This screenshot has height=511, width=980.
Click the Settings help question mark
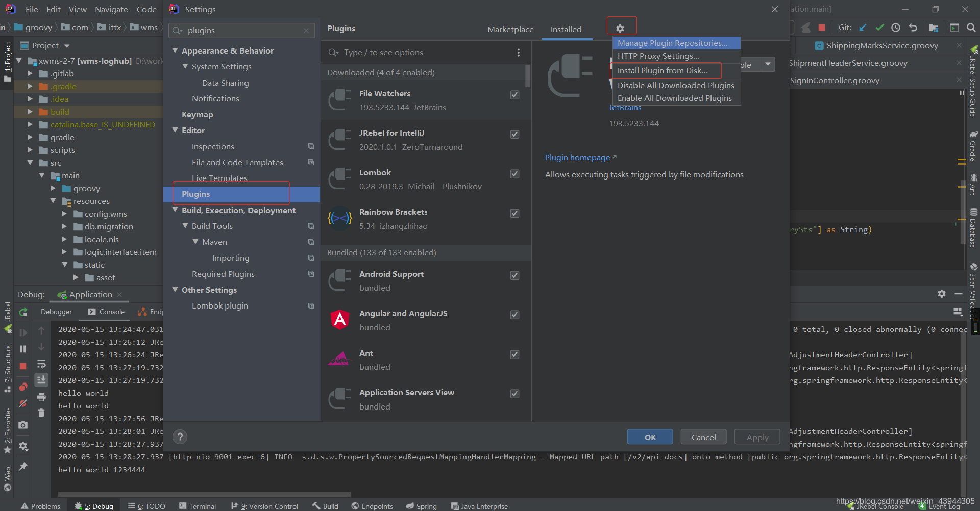[x=180, y=437]
